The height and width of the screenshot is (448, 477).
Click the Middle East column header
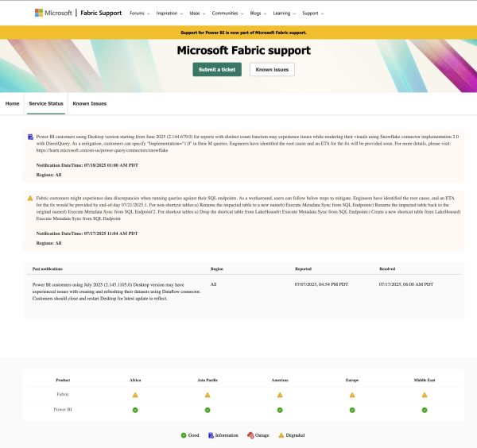pos(425,380)
